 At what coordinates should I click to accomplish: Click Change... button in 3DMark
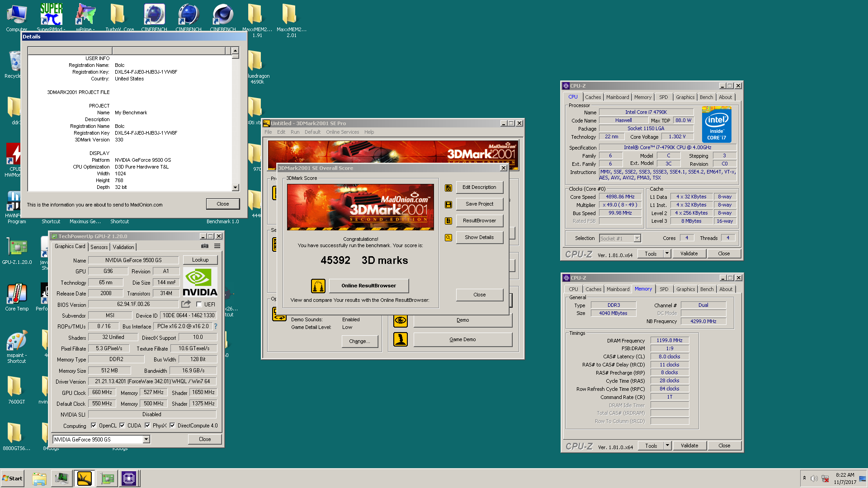pyautogui.click(x=359, y=342)
